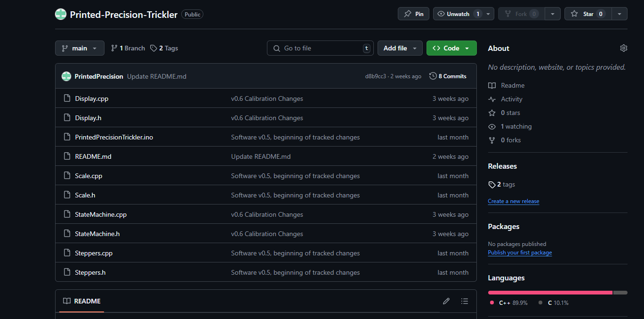Open the 2 Tags page
The image size is (644, 319).
[x=164, y=48]
